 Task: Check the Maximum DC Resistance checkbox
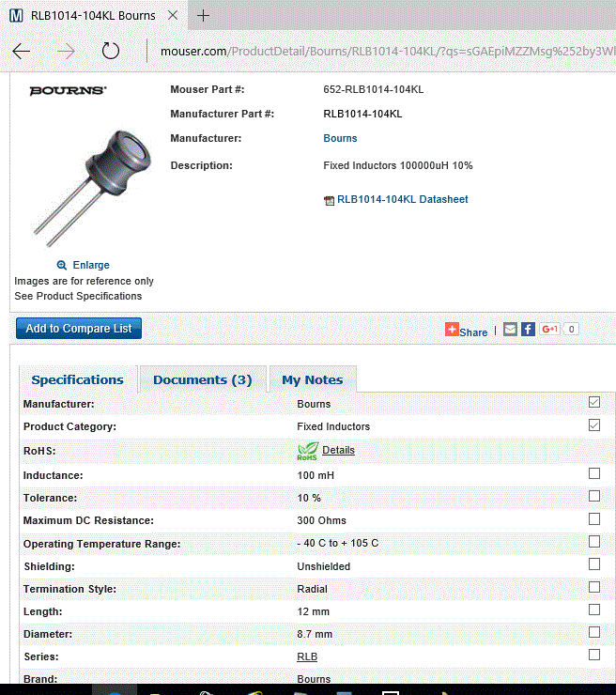point(594,518)
